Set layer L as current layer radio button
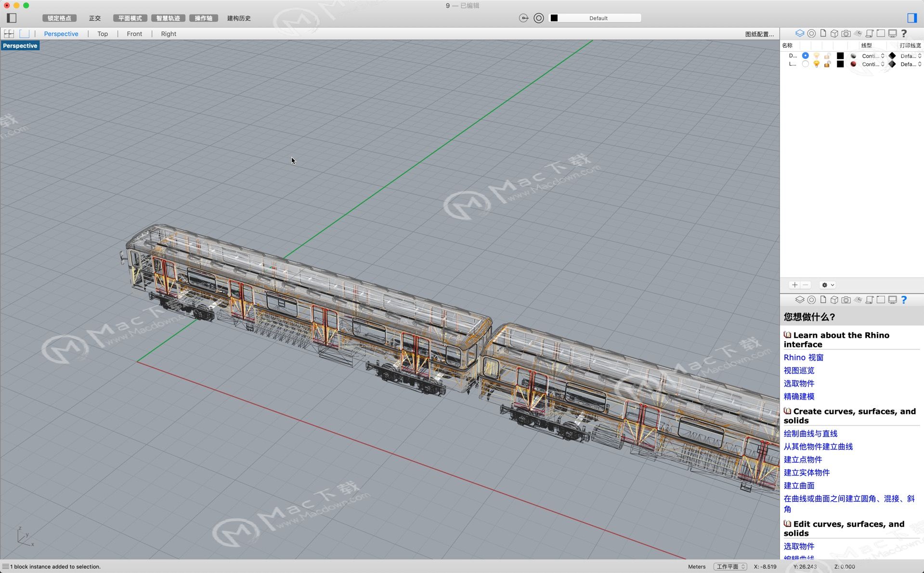Viewport: 924px width, 573px height. [805, 64]
